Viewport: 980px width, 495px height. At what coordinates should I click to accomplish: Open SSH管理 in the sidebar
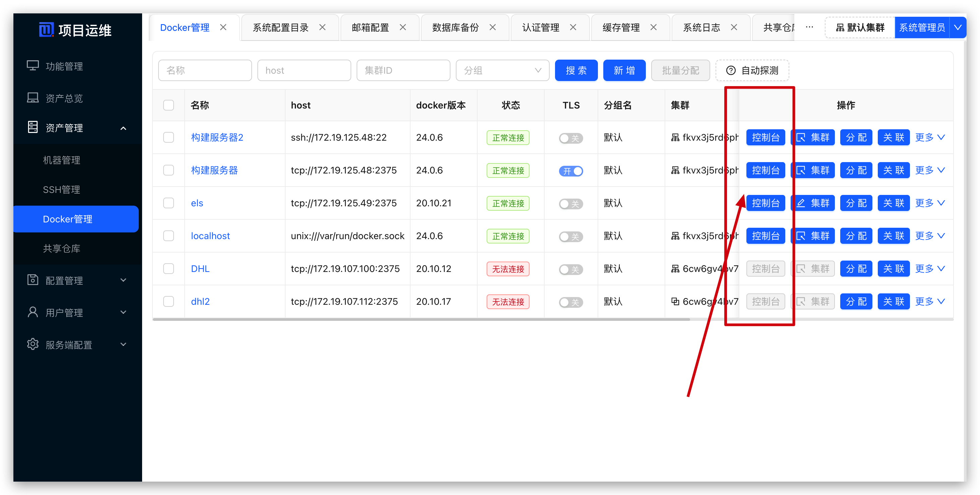61,189
